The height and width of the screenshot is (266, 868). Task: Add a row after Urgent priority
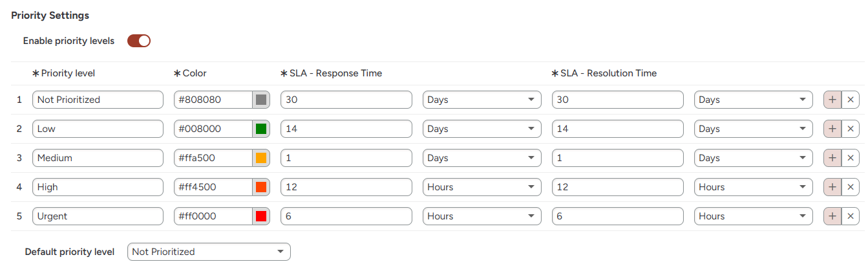pyautogui.click(x=832, y=216)
